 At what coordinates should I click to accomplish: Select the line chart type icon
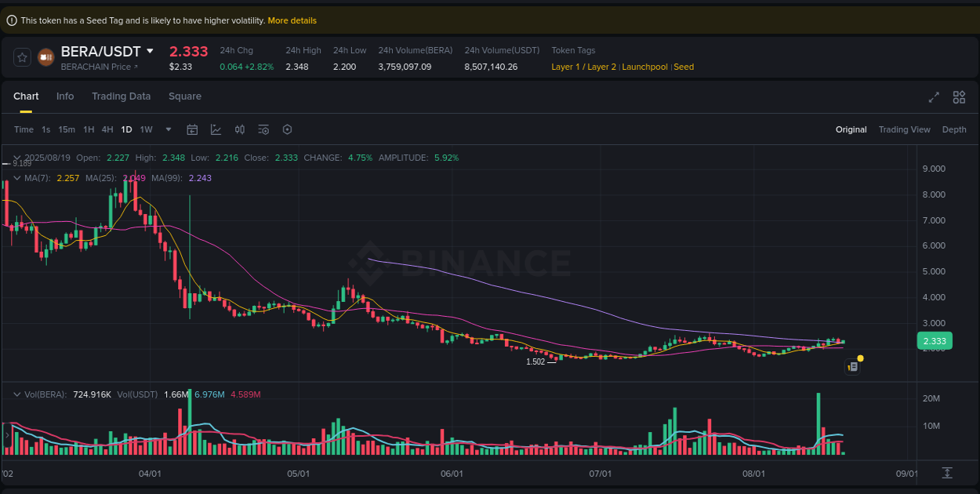[x=216, y=129]
